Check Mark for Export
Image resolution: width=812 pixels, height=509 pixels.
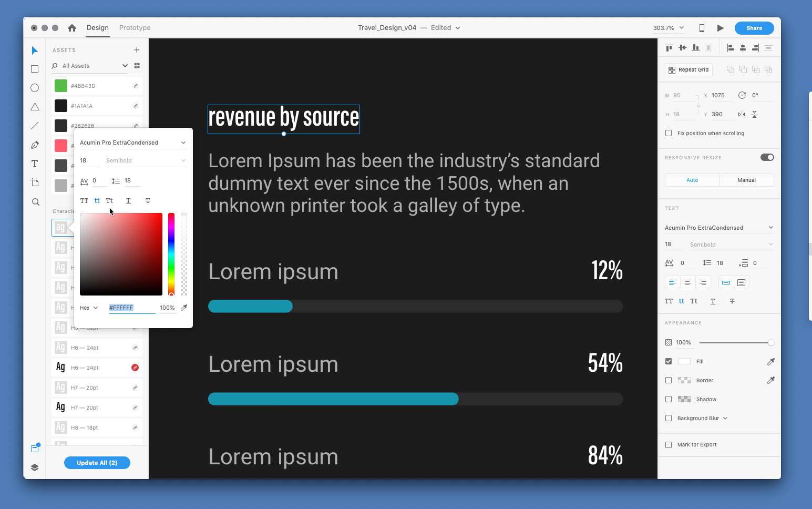point(669,444)
